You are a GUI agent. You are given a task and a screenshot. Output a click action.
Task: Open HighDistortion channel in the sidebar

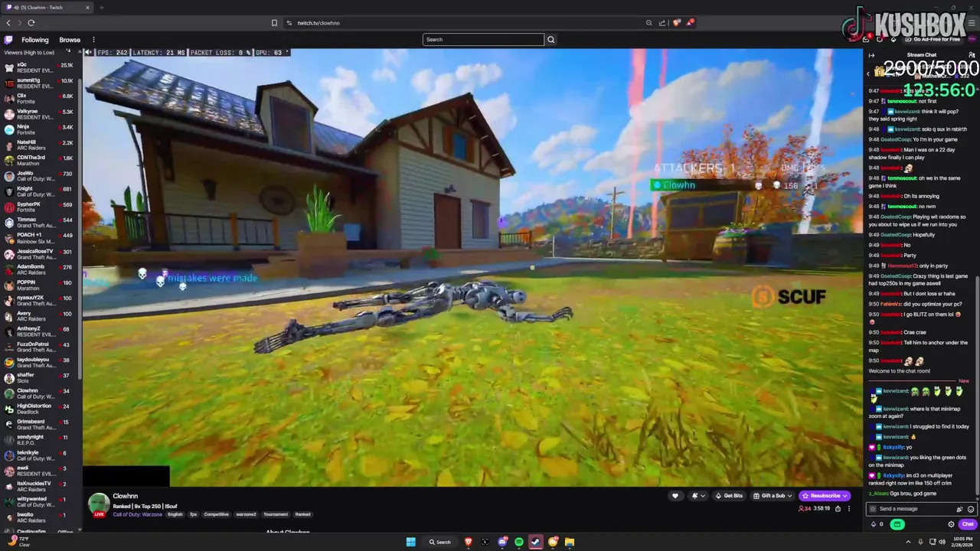40,409
